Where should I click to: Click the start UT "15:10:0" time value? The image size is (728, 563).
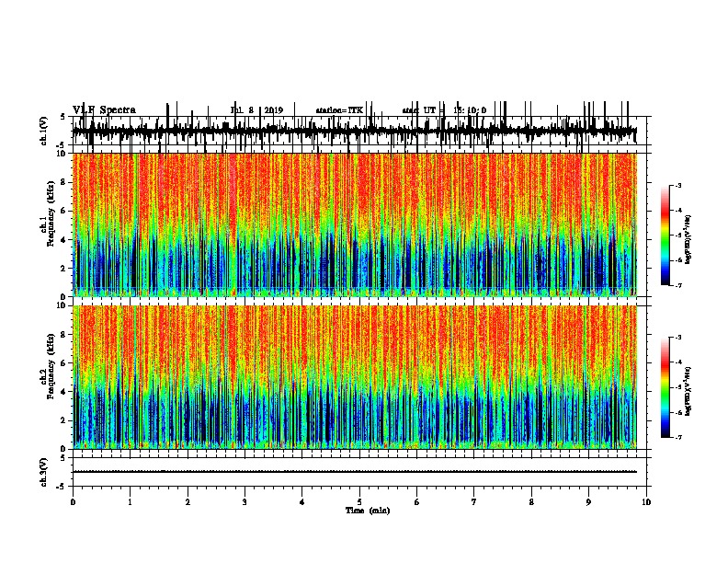[470, 110]
